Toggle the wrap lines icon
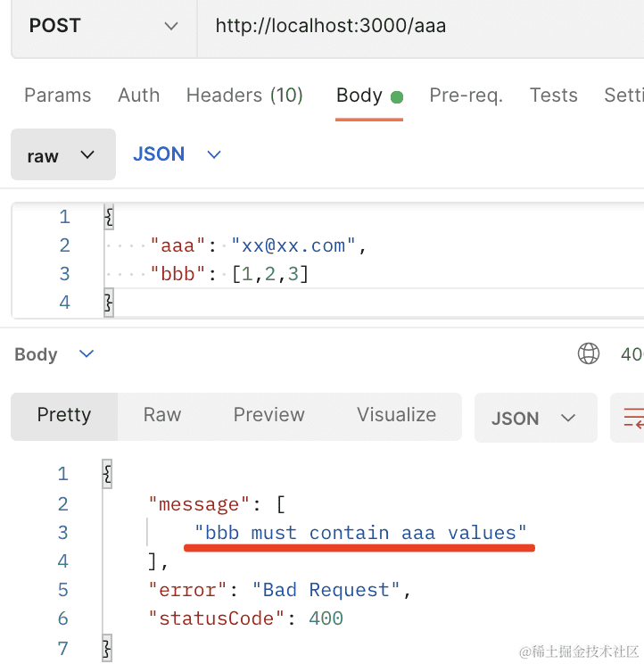 [632, 418]
